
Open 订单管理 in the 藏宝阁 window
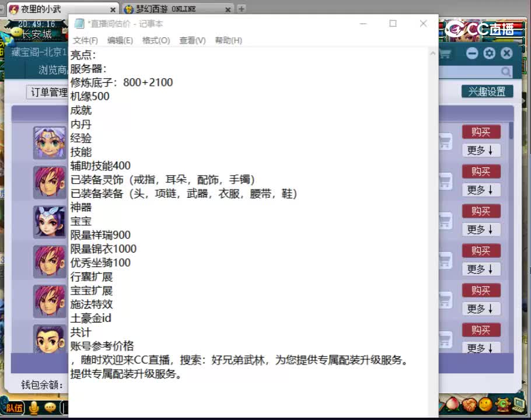(47, 92)
